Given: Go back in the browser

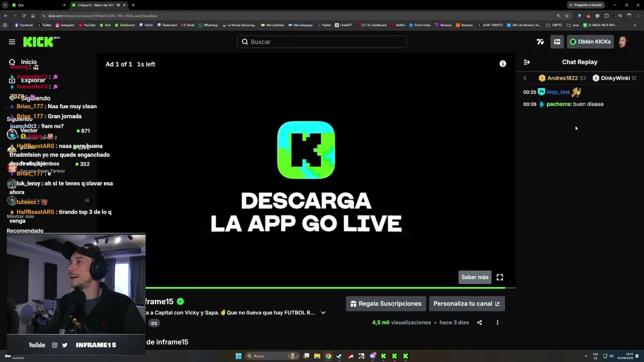Looking at the screenshot, I should coord(6,16).
